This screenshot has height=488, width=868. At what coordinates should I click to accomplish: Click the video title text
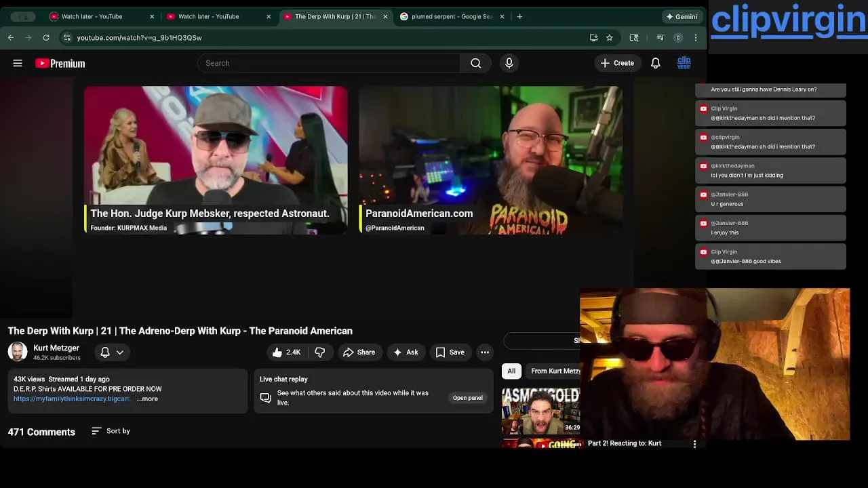pos(180,331)
